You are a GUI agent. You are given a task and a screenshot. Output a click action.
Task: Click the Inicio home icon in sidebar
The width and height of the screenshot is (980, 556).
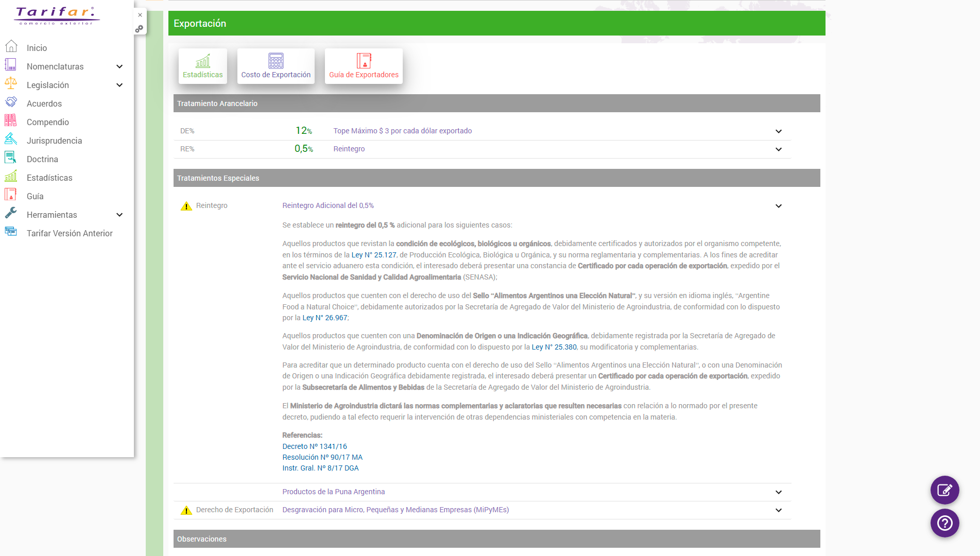pos(11,47)
